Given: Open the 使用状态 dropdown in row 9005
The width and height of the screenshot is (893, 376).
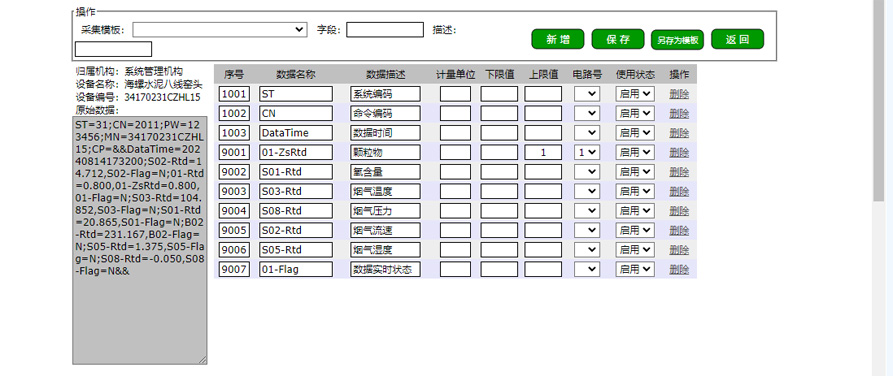Looking at the screenshot, I should tap(635, 230).
